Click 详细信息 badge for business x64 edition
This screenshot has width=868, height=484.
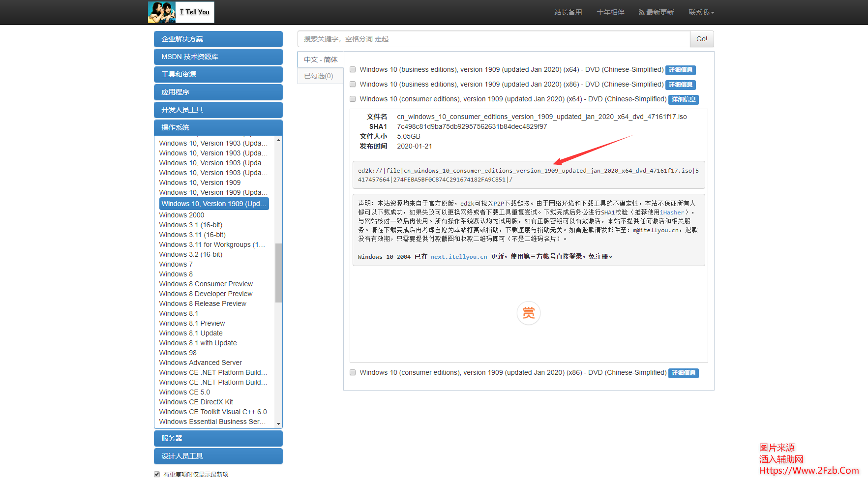pos(680,70)
